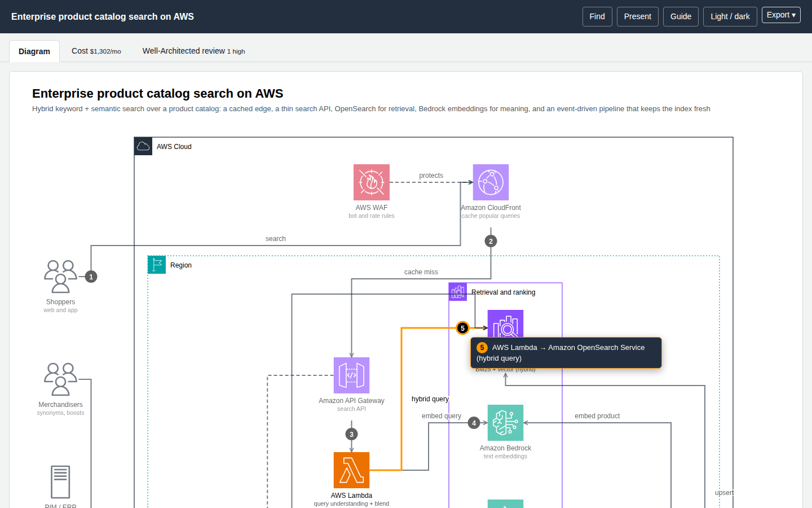Select flow step marker 2
Viewport: 812px width, 508px height.
click(491, 241)
